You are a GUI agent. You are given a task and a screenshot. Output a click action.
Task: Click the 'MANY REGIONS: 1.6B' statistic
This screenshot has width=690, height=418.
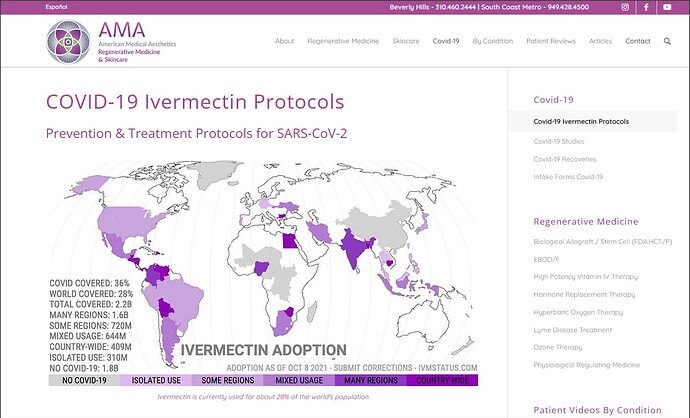coord(89,315)
